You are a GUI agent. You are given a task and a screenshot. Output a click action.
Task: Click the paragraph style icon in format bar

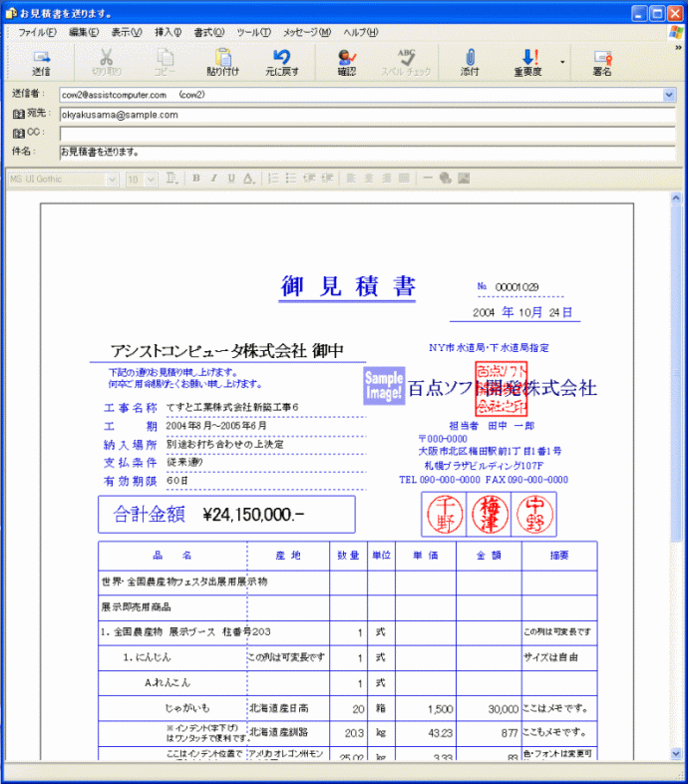tap(172, 179)
